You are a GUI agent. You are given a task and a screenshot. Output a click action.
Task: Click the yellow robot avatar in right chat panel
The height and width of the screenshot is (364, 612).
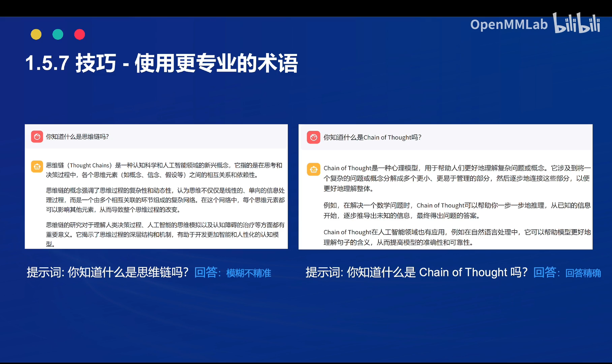pos(313,169)
